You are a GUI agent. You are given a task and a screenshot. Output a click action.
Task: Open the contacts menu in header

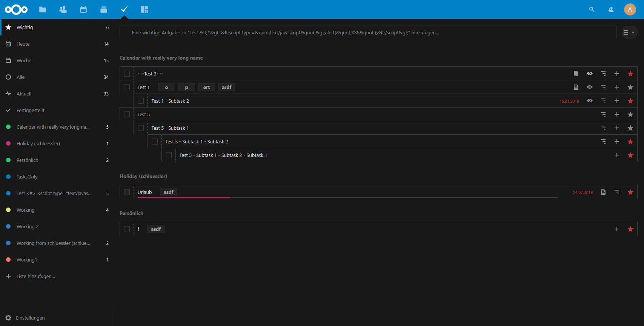(x=611, y=9)
